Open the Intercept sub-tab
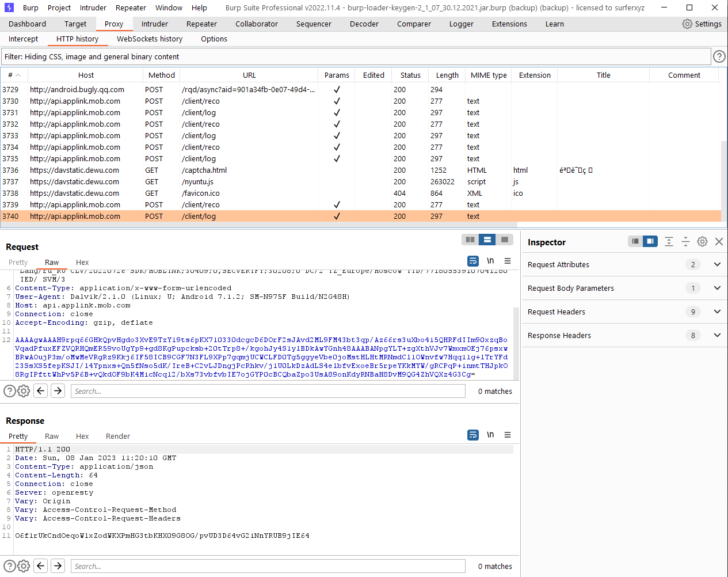Viewport: 728px width, 577px height. [23, 39]
